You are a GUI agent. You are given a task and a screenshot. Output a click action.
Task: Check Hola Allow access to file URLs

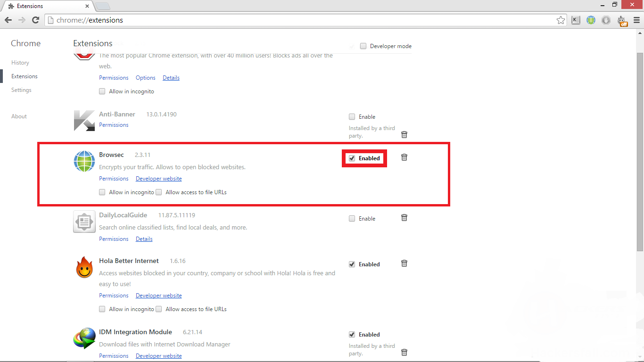pos(159,309)
